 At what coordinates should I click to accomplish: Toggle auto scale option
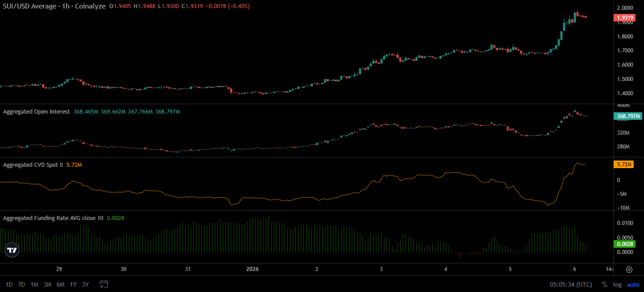tap(633, 284)
